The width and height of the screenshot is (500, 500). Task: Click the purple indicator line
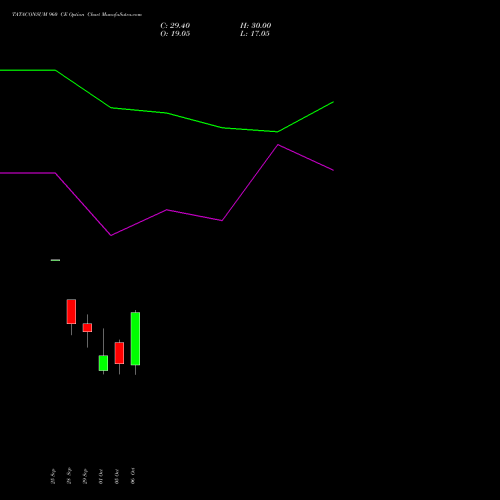(167, 210)
